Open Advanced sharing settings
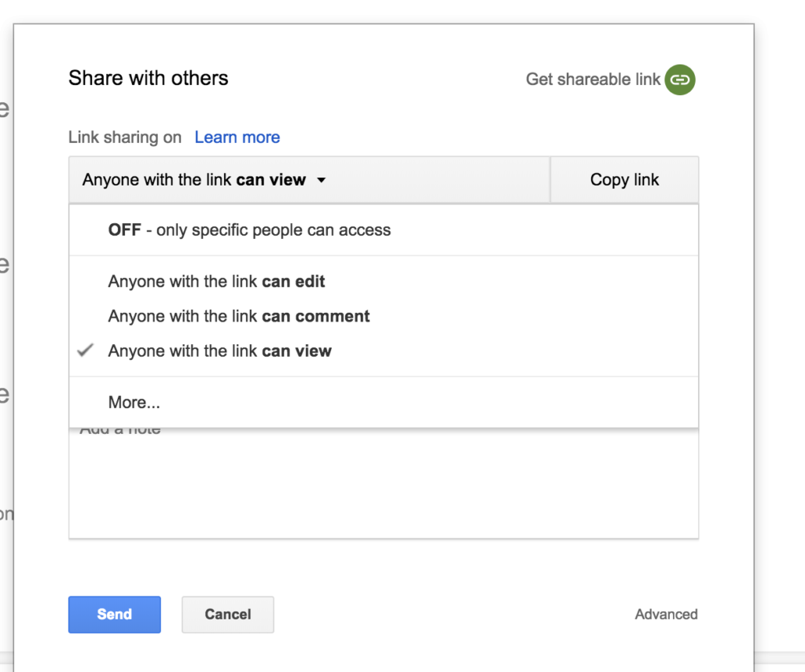805x672 pixels. pyautogui.click(x=666, y=615)
